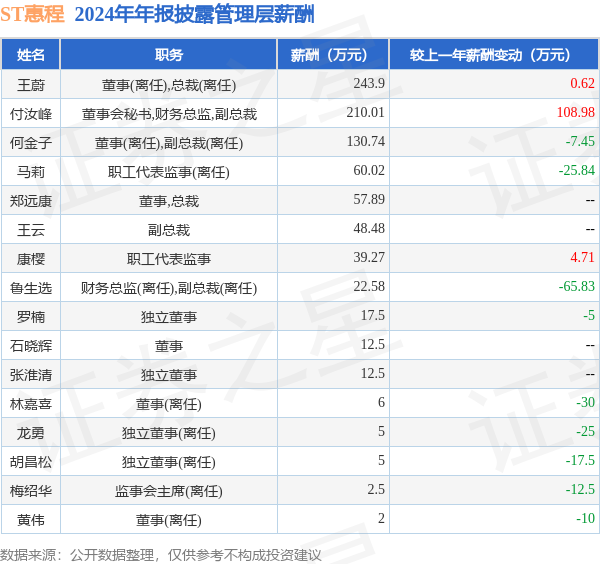Click the salary value 48.48
Screen dimensions: 600x564
point(369,228)
